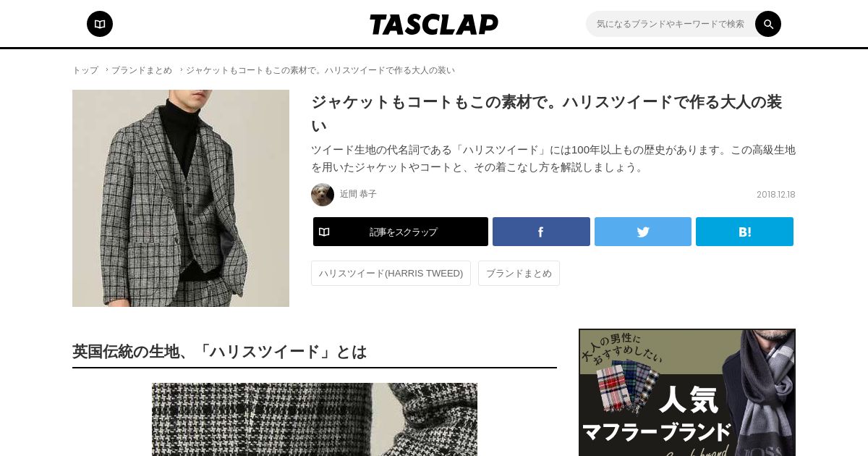Click the search magnifier button
Image resolution: width=868 pixels, height=456 pixels.
pyautogui.click(x=768, y=24)
